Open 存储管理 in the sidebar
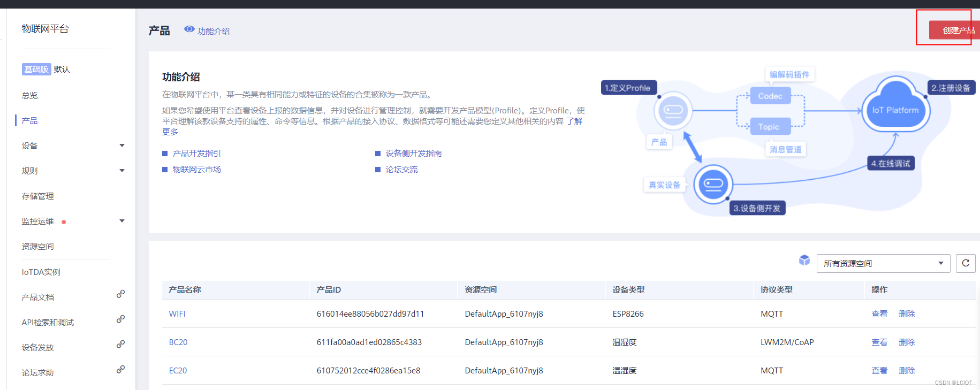 click(38, 196)
